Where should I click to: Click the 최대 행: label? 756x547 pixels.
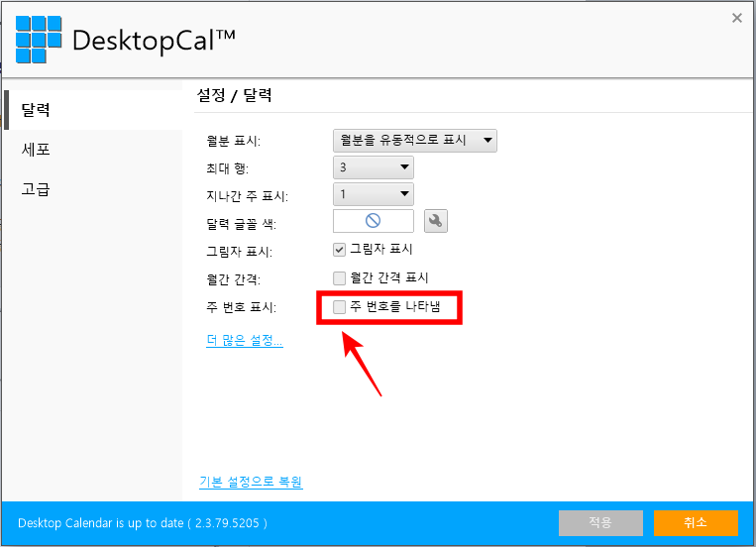[x=228, y=168]
